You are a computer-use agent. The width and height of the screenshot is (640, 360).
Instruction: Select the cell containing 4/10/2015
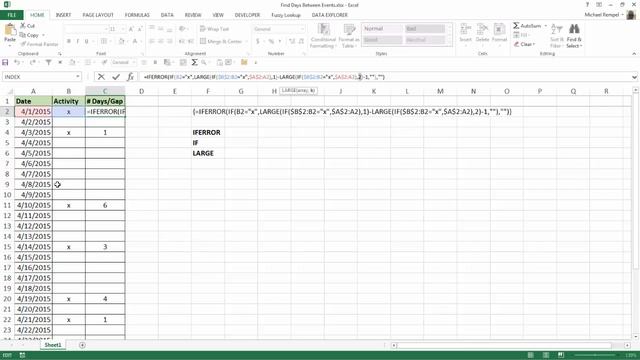click(33, 205)
